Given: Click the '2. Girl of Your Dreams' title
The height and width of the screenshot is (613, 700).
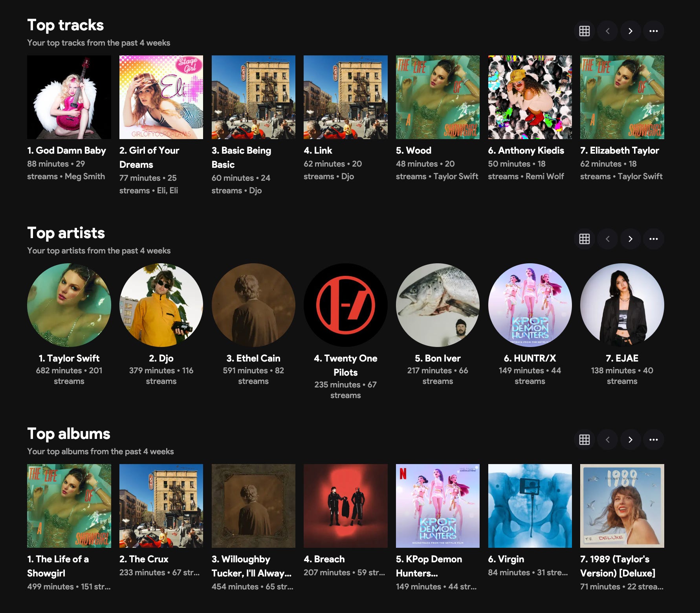Looking at the screenshot, I should (149, 158).
